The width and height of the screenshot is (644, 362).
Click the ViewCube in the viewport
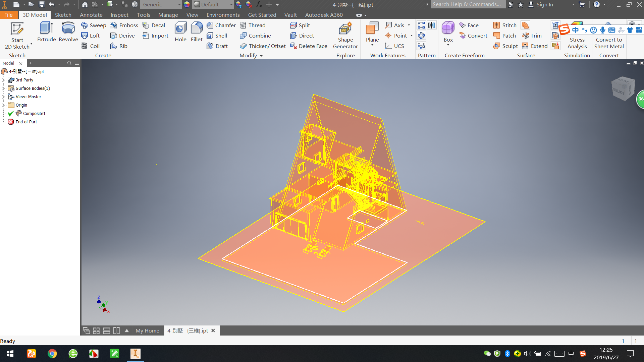(623, 89)
